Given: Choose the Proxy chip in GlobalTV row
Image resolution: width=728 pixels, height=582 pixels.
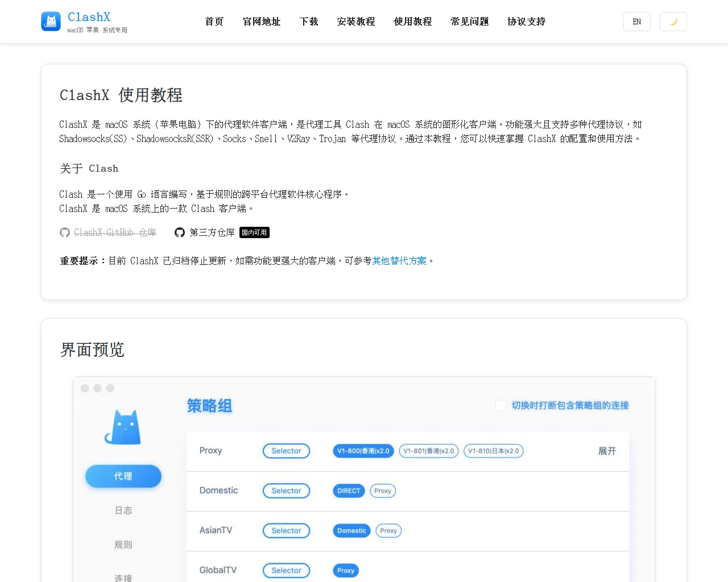Looking at the screenshot, I should (346, 570).
